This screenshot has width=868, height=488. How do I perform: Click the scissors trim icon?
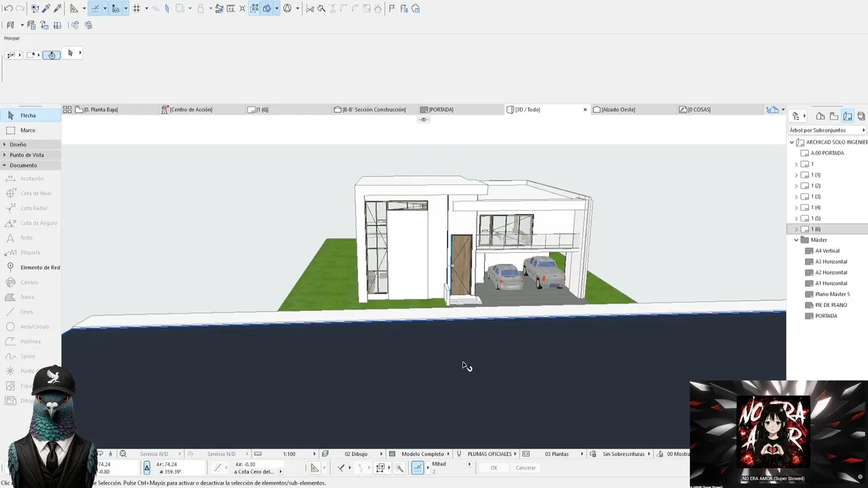click(x=310, y=9)
